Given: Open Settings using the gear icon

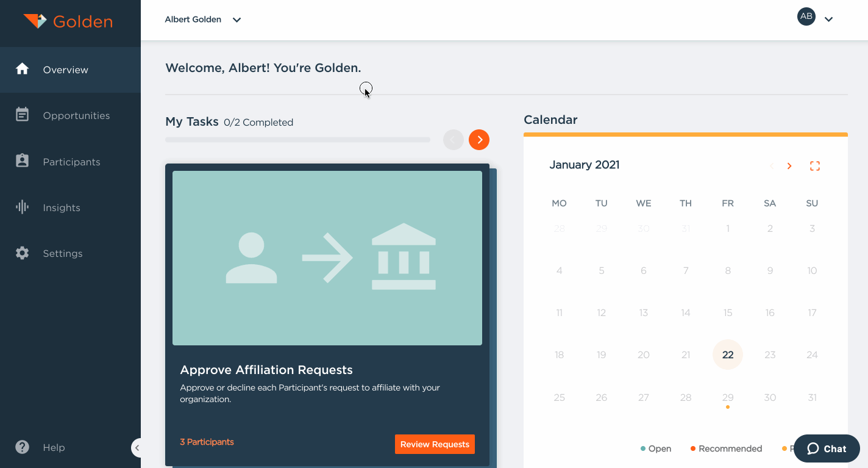Looking at the screenshot, I should [x=23, y=253].
